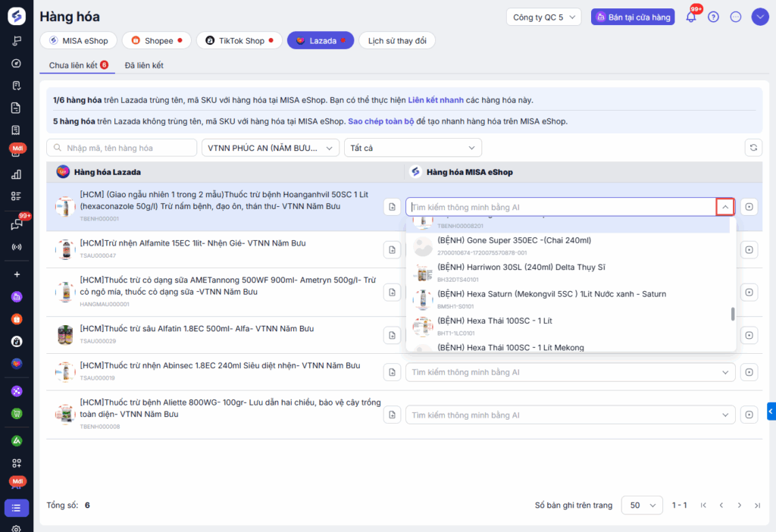The height and width of the screenshot is (532, 776).
Task: Open the apps grid icon in sidebar
Action: coord(17,463)
